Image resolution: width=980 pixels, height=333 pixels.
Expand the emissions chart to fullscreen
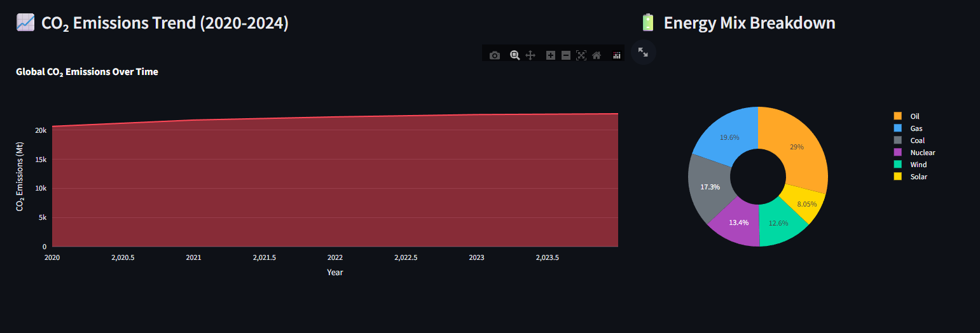coord(644,52)
